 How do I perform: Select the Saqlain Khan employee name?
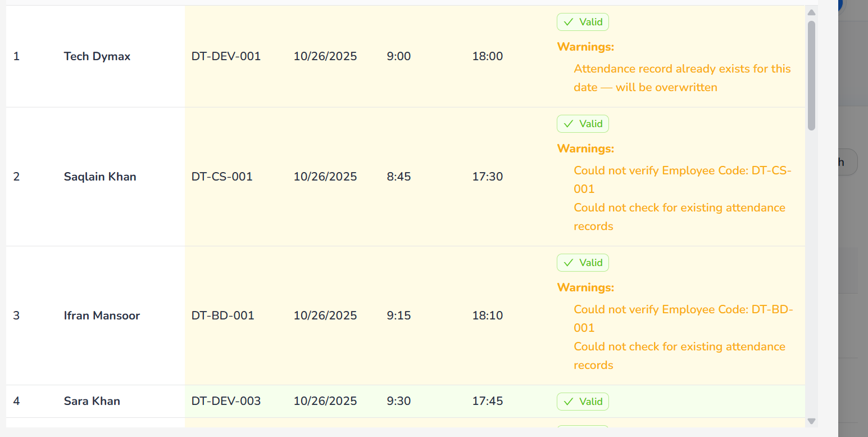tap(100, 177)
